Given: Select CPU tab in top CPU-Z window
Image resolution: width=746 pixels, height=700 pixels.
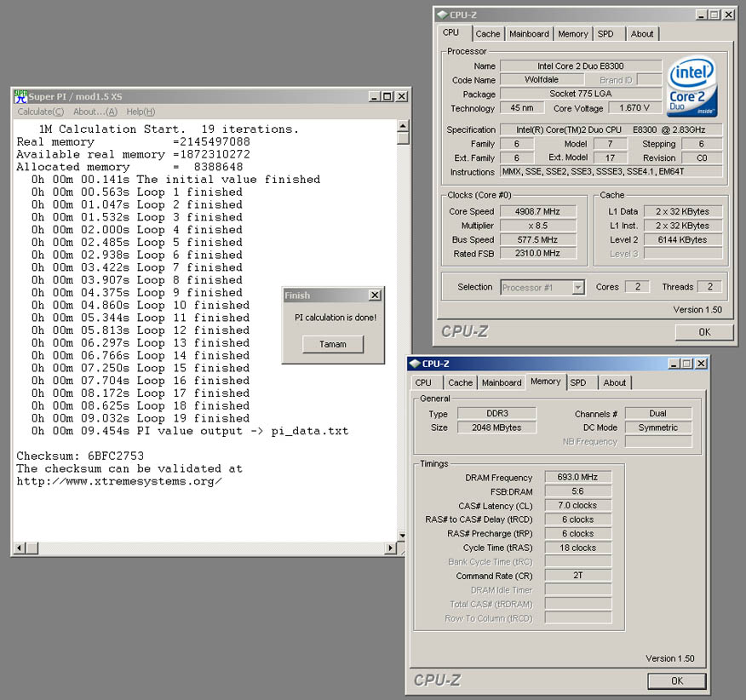Looking at the screenshot, I should tap(451, 33).
